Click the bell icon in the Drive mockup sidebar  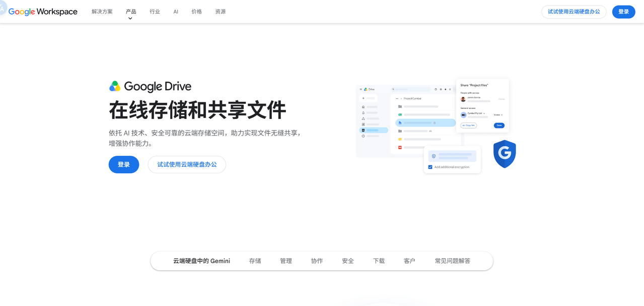coord(363,112)
